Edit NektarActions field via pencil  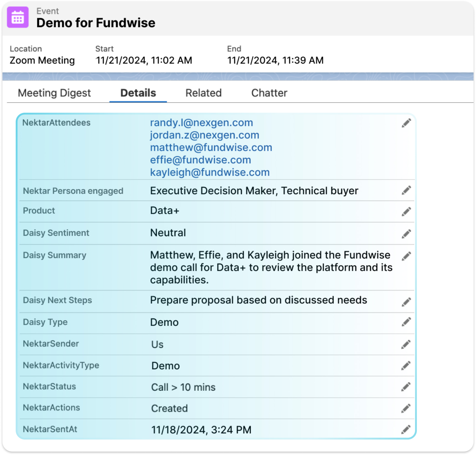tap(406, 408)
